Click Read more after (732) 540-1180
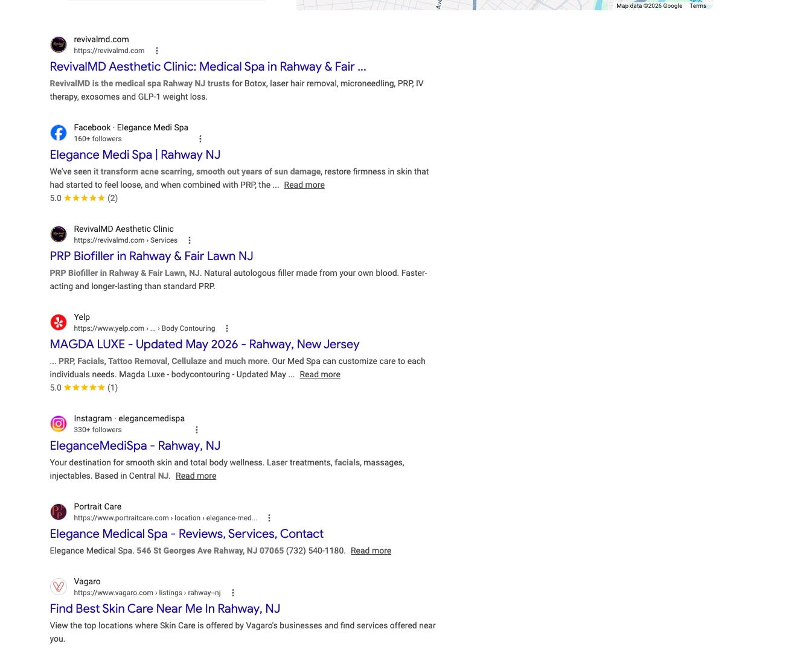812x664 pixels. 371,551
